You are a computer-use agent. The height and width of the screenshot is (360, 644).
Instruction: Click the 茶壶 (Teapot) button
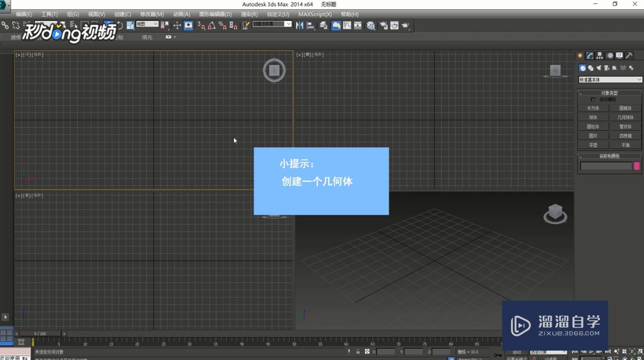pos(593,145)
